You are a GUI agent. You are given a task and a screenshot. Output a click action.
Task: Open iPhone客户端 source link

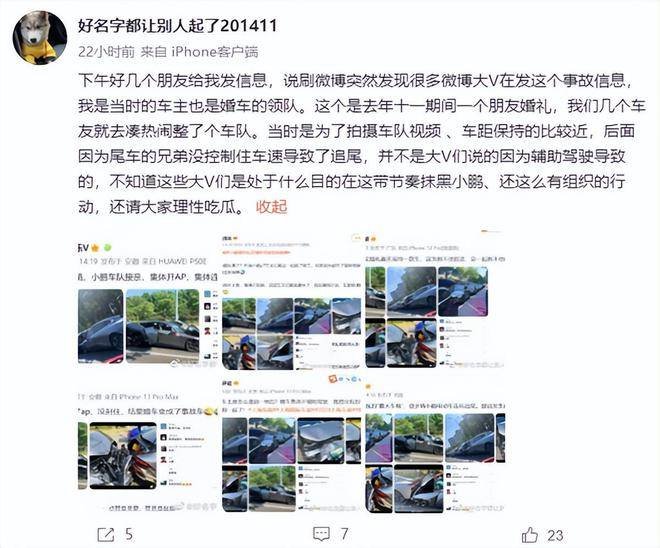[215, 52]
